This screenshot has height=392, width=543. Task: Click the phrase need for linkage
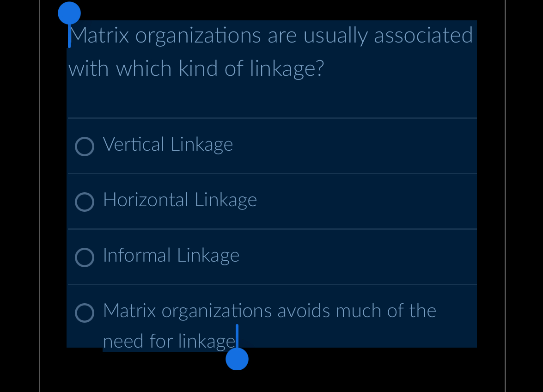(x=168, y=341)
